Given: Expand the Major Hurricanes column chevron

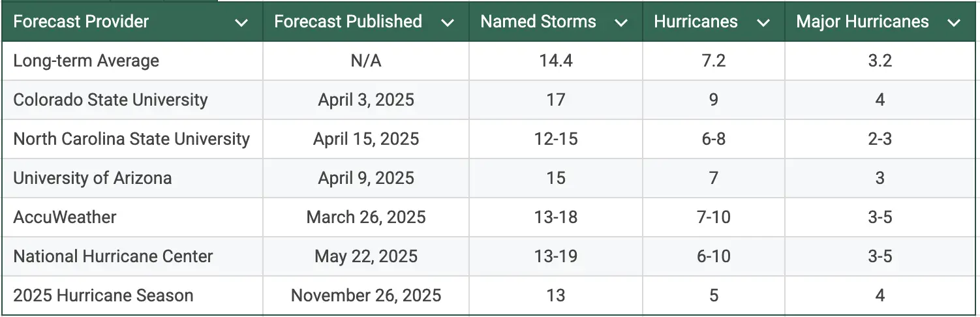Looking at the screenshot, I should point(954,23).
